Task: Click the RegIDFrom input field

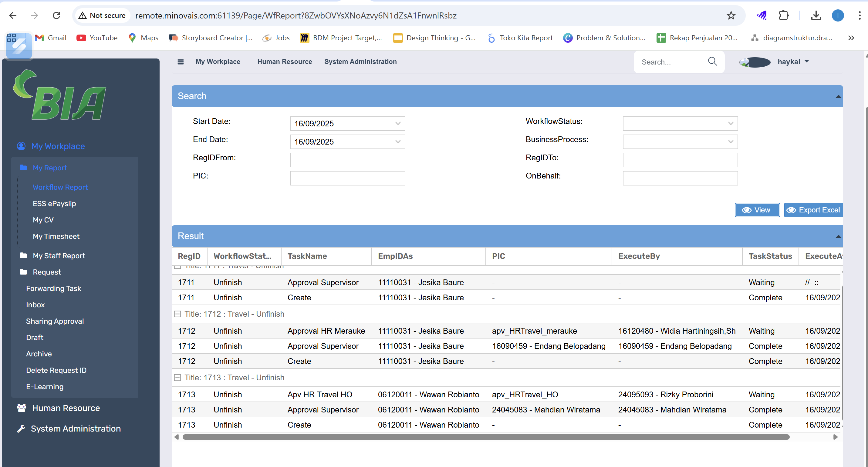Action: pyautogui.click(x=347, y=160)
